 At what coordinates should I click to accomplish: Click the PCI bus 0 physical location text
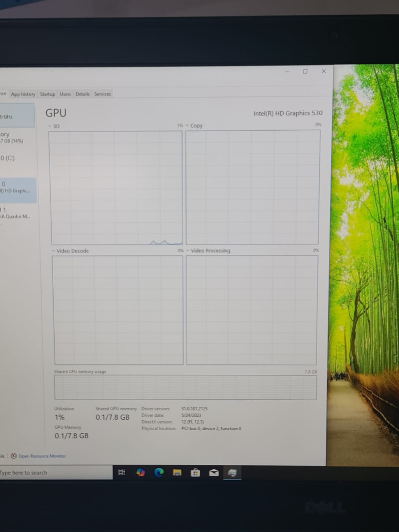(x=211, y=429)
